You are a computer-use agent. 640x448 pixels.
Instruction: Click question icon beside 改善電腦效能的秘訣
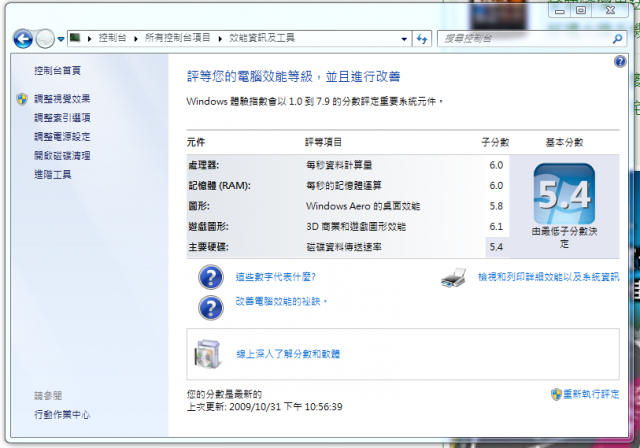pos(211,308)
